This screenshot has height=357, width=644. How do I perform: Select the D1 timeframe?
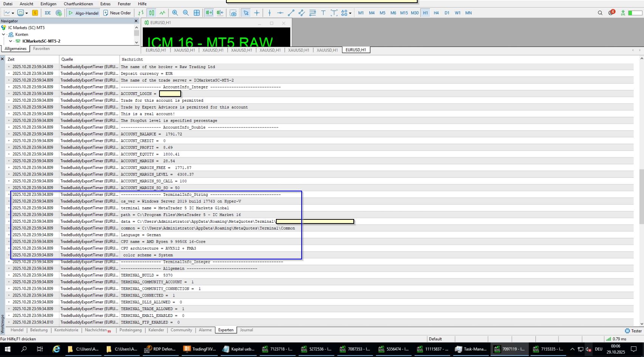pyautogui.click(x=447, y=13)
